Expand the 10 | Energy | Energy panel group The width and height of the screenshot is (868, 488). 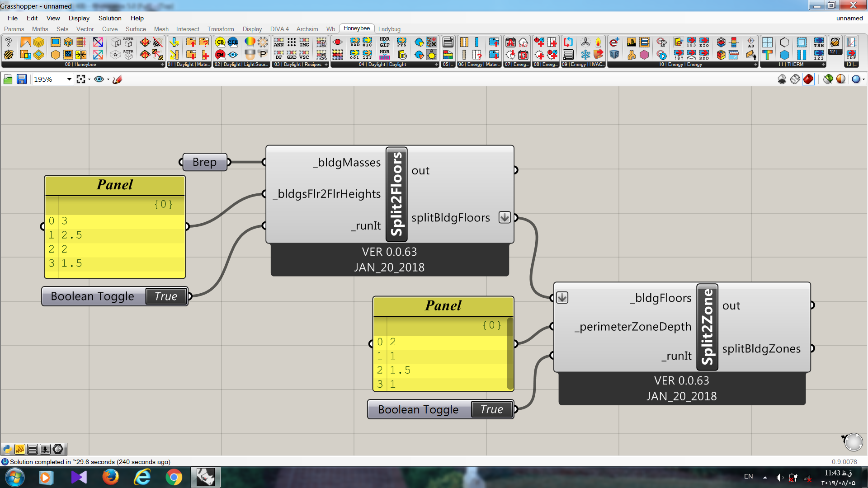(x=755, y=65)
